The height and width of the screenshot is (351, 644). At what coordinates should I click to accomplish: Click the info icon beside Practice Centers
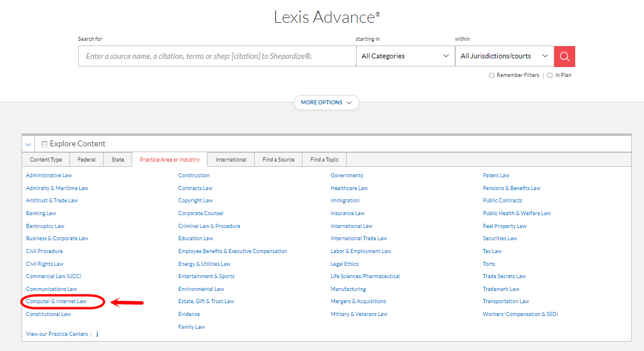click(x=97, y=334)
